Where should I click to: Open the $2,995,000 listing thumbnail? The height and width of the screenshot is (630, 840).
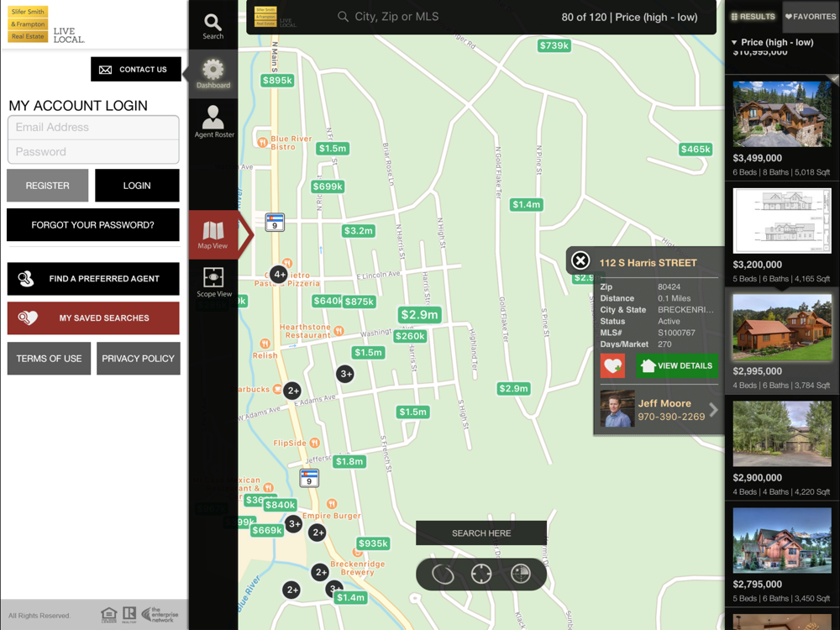click(781, 327)
